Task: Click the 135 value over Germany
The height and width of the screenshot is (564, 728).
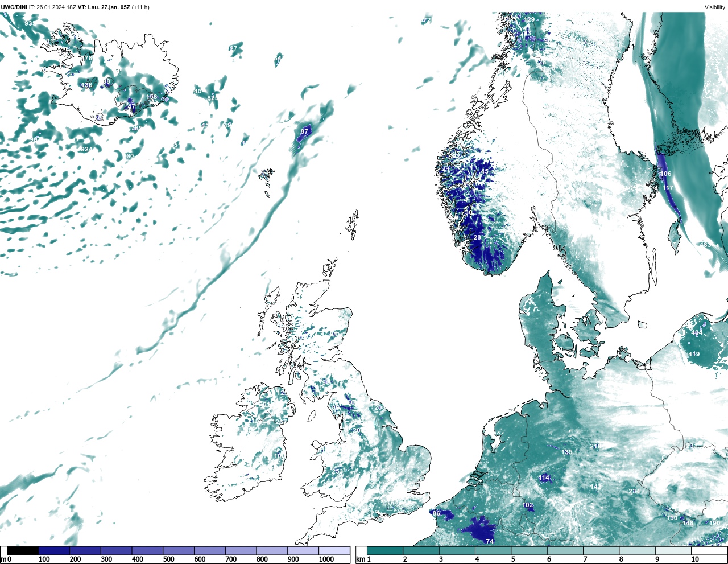Action: coord(567,452)
